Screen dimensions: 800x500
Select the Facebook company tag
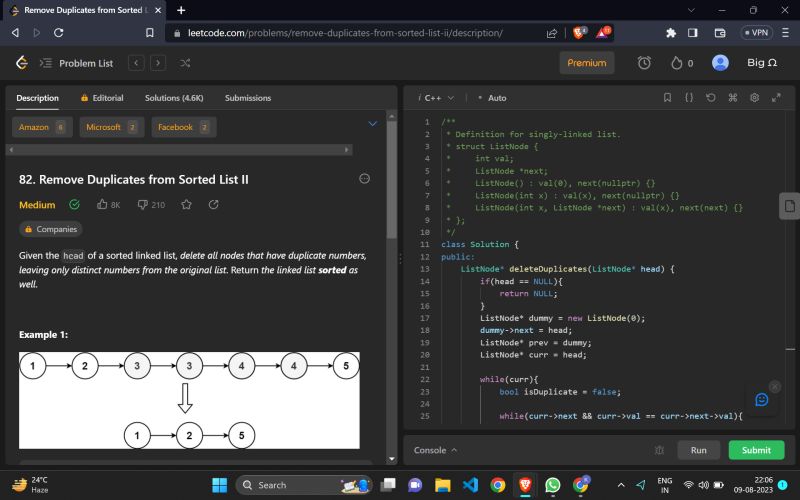[x=184, y=127]
